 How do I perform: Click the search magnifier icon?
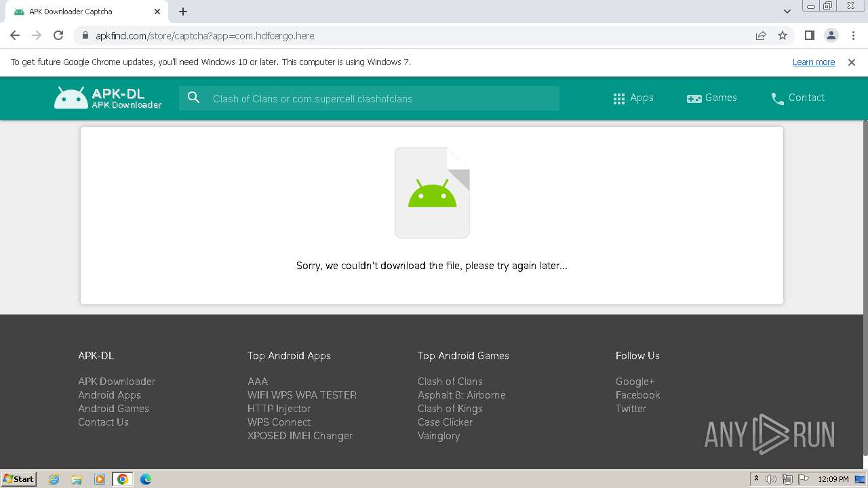pyautogui.click(x=194, y=98)
